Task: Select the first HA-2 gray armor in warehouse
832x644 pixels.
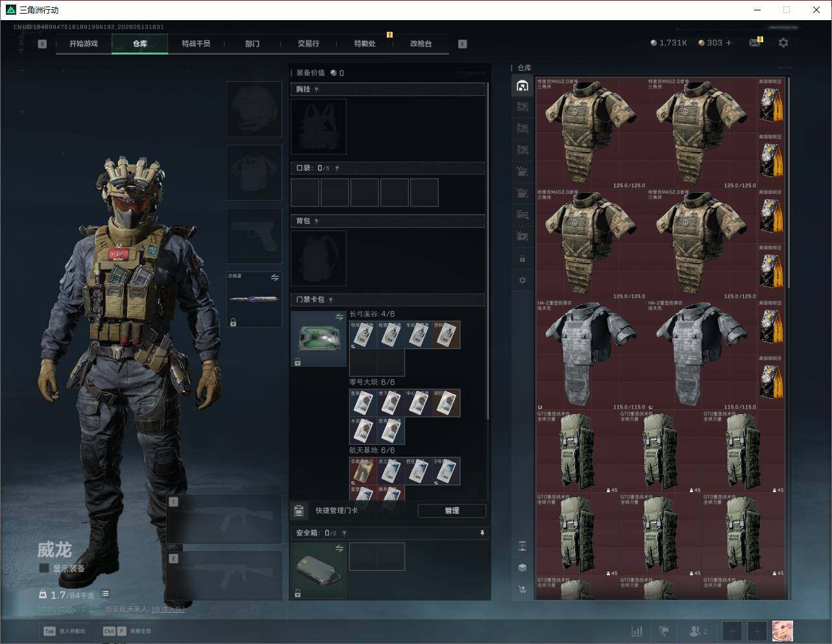Action: coord(591,355)
